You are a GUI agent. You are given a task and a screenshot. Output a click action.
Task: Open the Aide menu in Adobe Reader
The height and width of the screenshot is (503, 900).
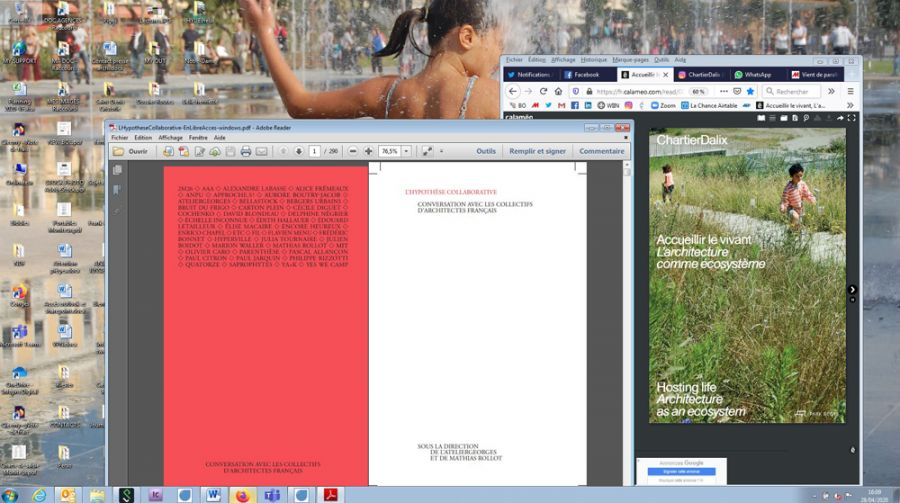(219, 138)
